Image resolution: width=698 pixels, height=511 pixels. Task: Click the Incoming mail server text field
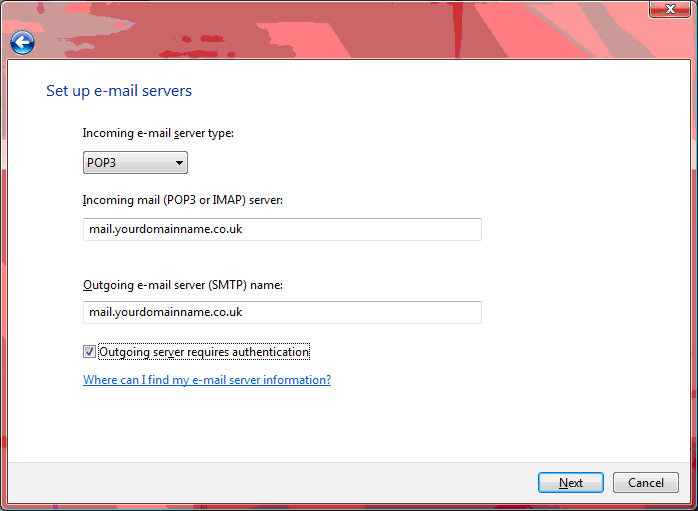click(282, 230)
